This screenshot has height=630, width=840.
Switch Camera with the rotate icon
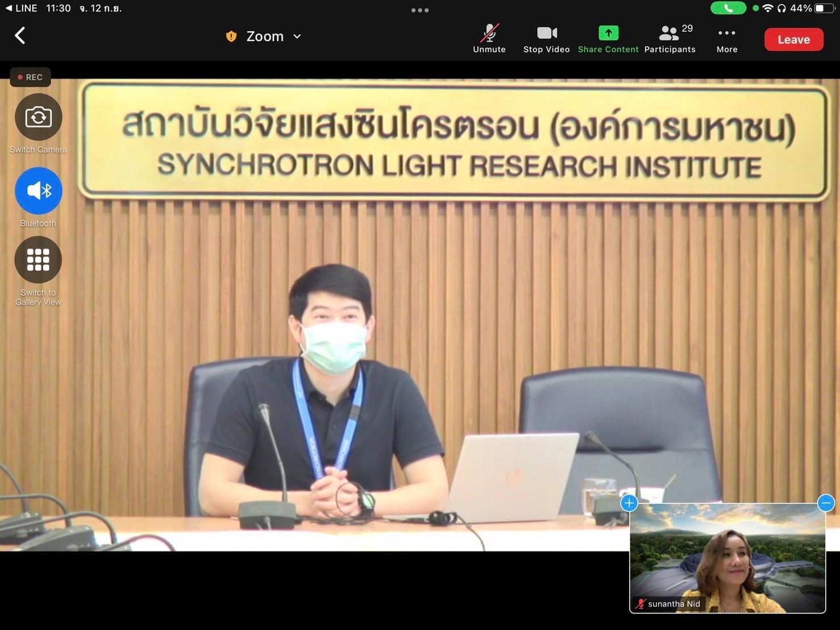click(x=38, y=117)
